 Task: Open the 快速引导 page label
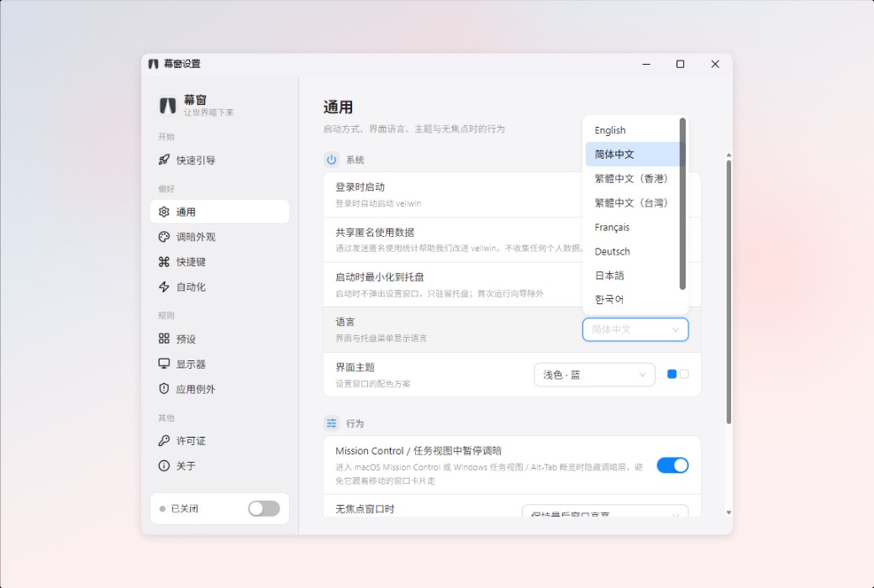coord(196,160)
